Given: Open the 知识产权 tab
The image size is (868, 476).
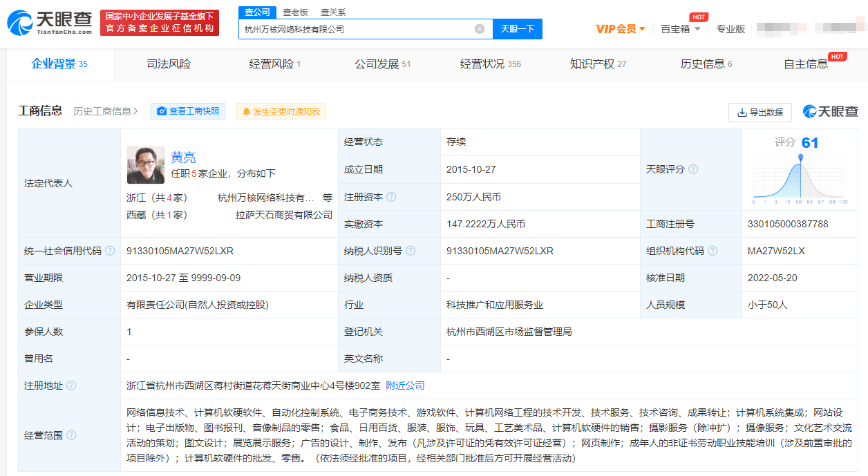Looking at the screenshot, I should [x=598, y=64].
